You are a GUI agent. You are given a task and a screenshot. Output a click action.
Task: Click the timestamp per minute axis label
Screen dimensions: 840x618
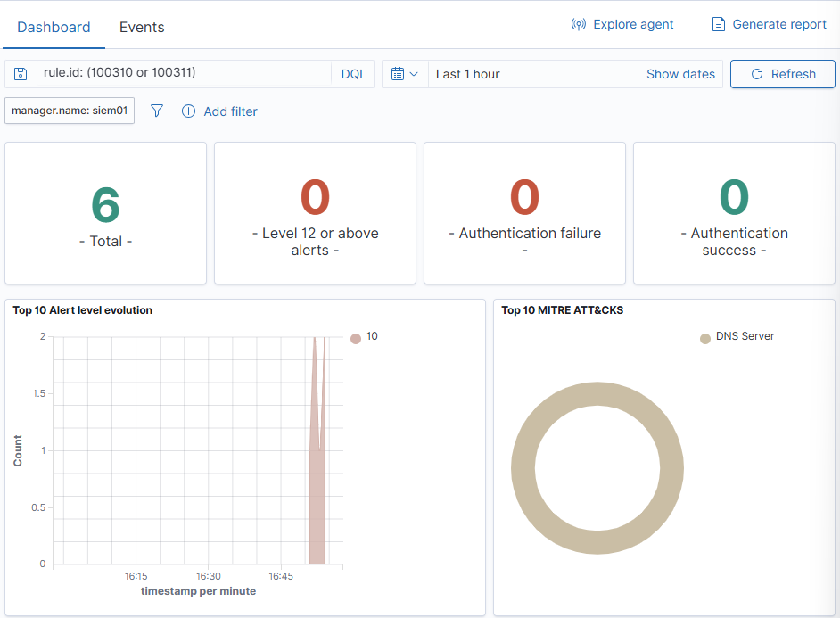198,590
